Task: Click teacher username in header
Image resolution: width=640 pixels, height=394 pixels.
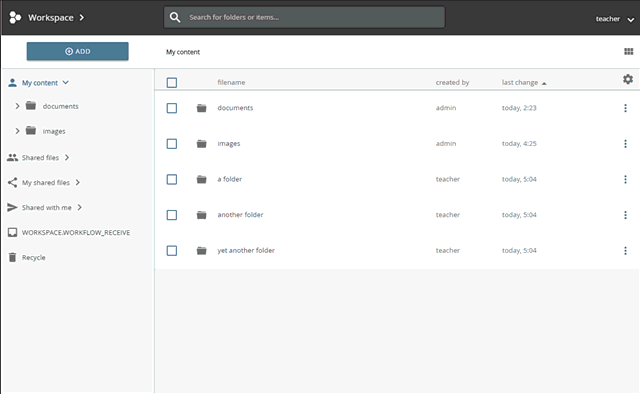Action: click(x=607, y=19)
